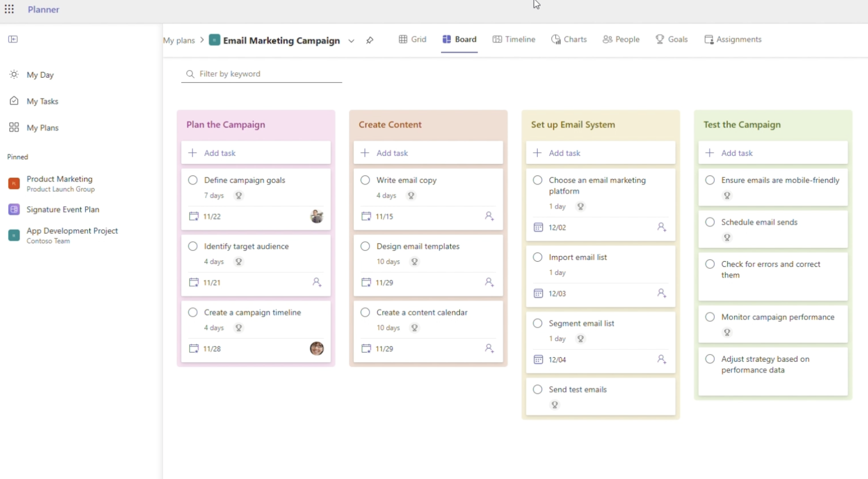Complete the Schedule email sends task
The height and width of the screenshot is (479, 868).
tap(710, 222)
